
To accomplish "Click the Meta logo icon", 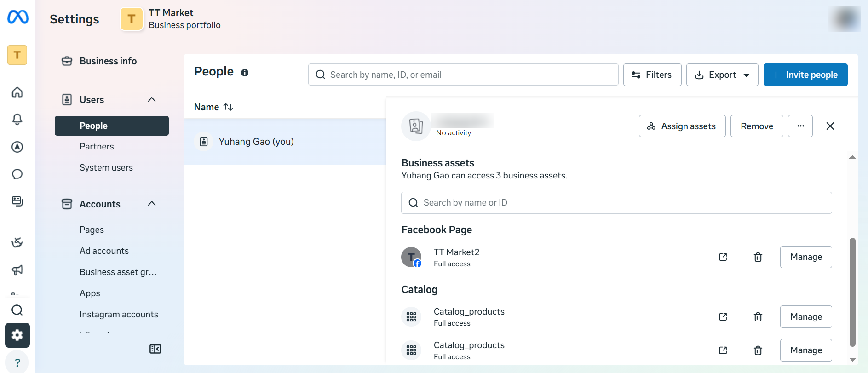I will coord(18,17).
